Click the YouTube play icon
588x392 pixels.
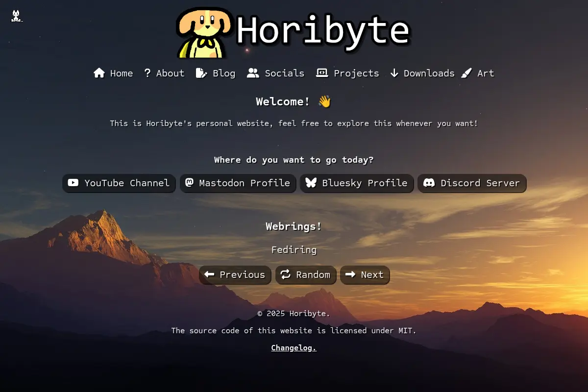point(73,183)
